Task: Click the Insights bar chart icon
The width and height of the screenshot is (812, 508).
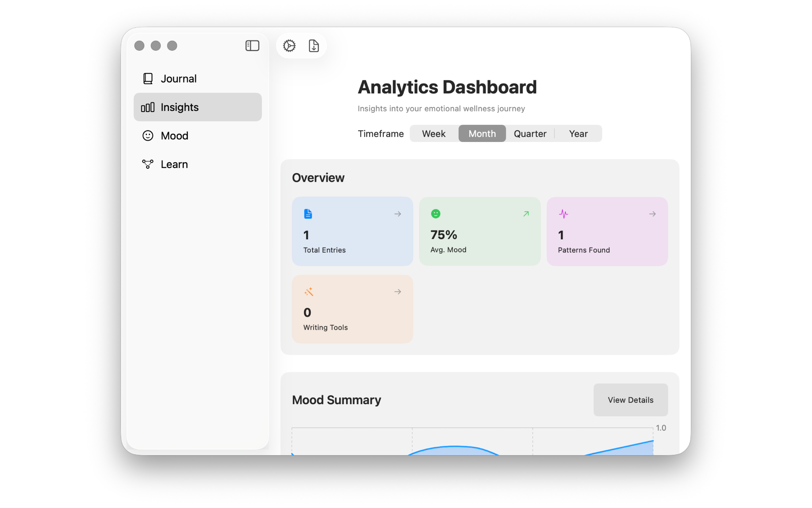Action: pyautogui.click(x=148, y=107)
